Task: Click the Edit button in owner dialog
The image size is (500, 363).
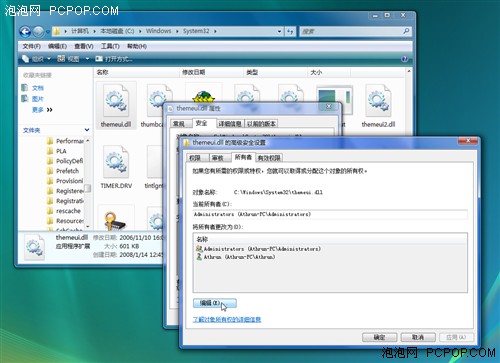Action: click(215, 303)
